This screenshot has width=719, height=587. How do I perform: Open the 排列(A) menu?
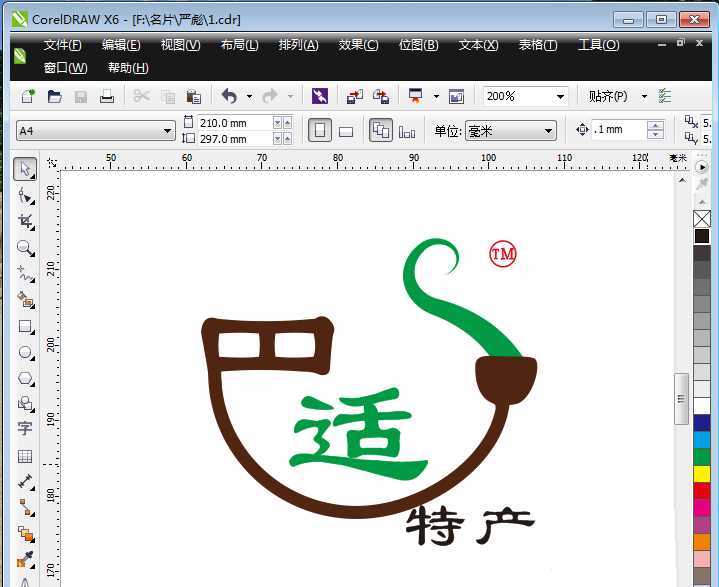pos(298,45)
